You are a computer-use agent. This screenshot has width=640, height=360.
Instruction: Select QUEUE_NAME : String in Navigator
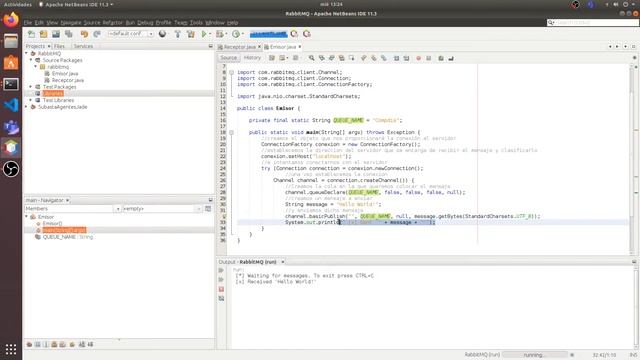click(68, 237)
